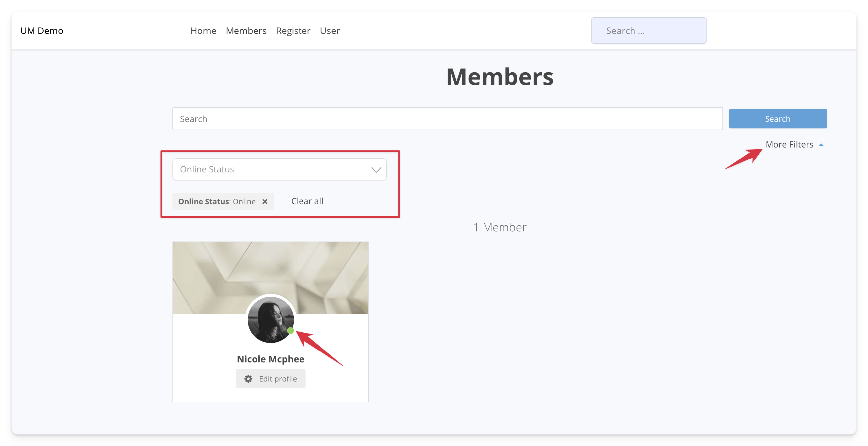Image resolution: width=868 pixels, height=446 pixels.
Task: Open the Online Status dropdown
Action: [270, 169]
